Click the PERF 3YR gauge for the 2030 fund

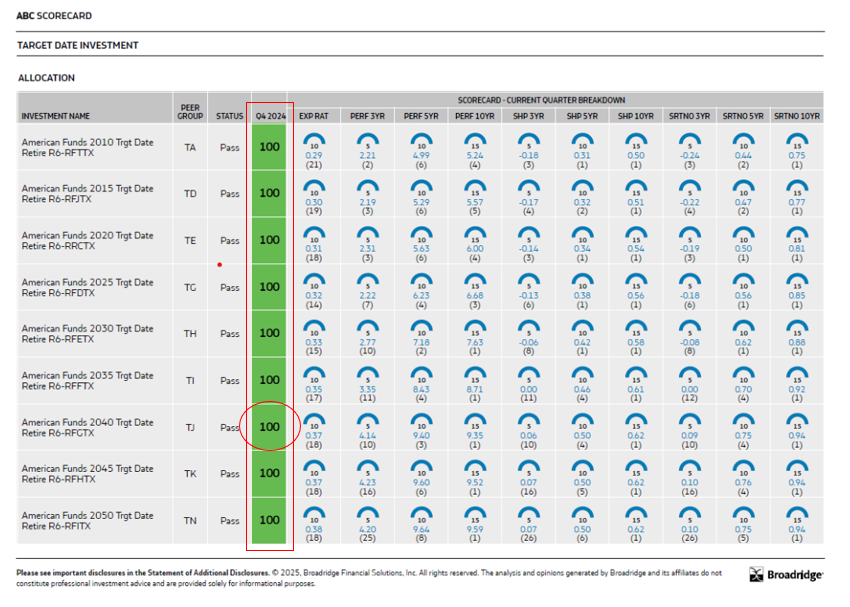pos(368,328)
